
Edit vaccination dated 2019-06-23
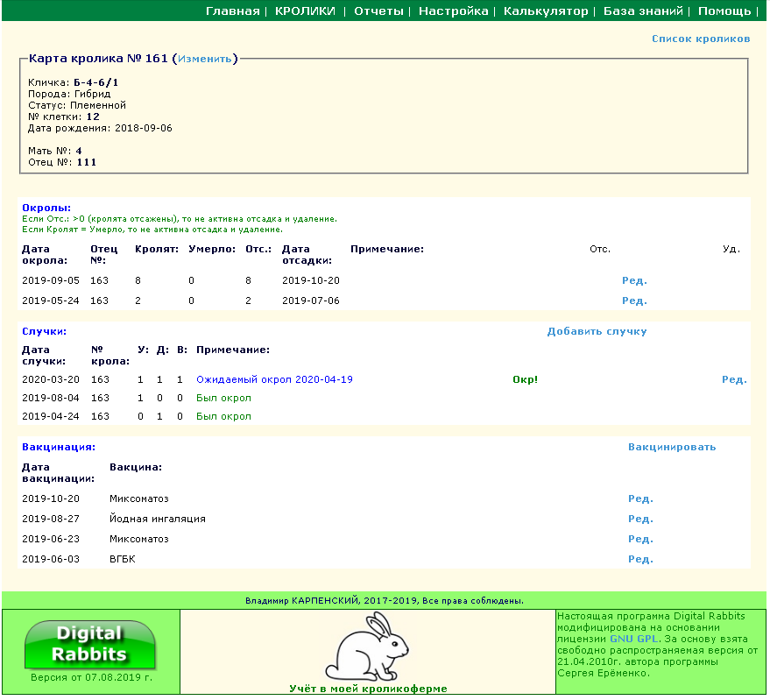[x=640, y=539]
